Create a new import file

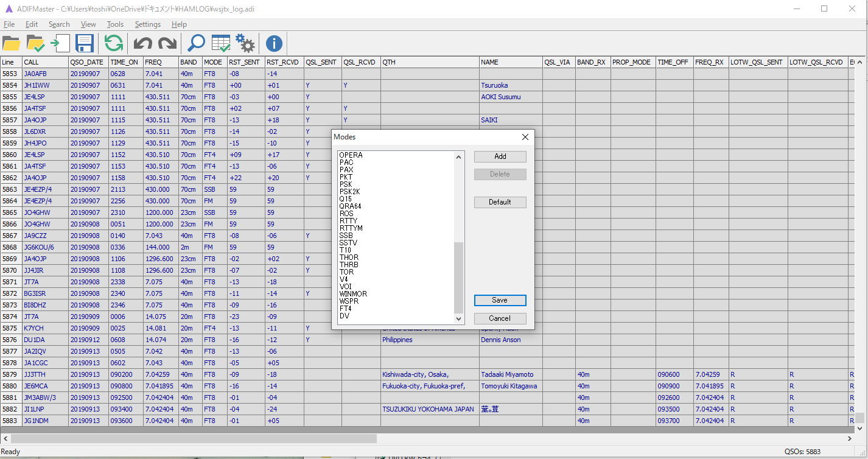click(x=59, y=43)
